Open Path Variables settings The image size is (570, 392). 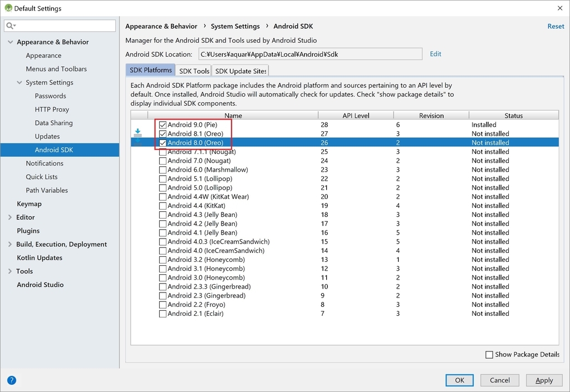pos(47,190)
